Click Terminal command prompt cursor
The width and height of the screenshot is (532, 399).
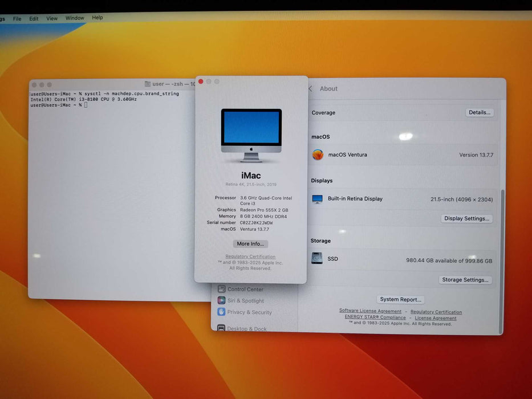coord(86,105)
